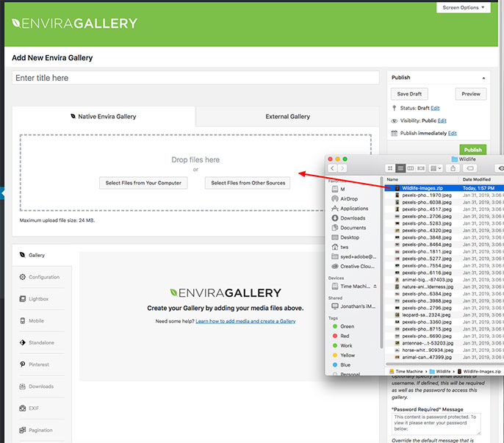Select nature-ani...lderness.jpg file

[x=444, y=287]
